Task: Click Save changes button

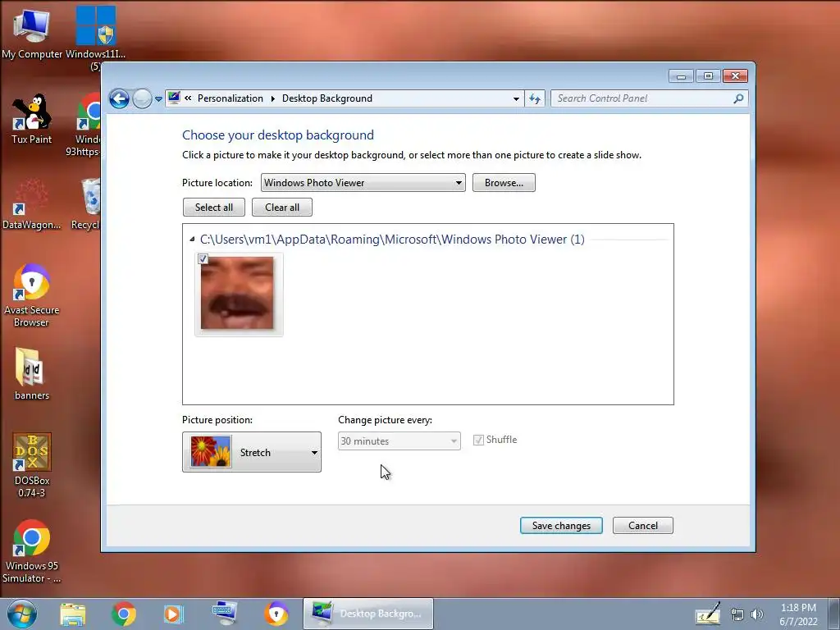Action: coord(561,526)
